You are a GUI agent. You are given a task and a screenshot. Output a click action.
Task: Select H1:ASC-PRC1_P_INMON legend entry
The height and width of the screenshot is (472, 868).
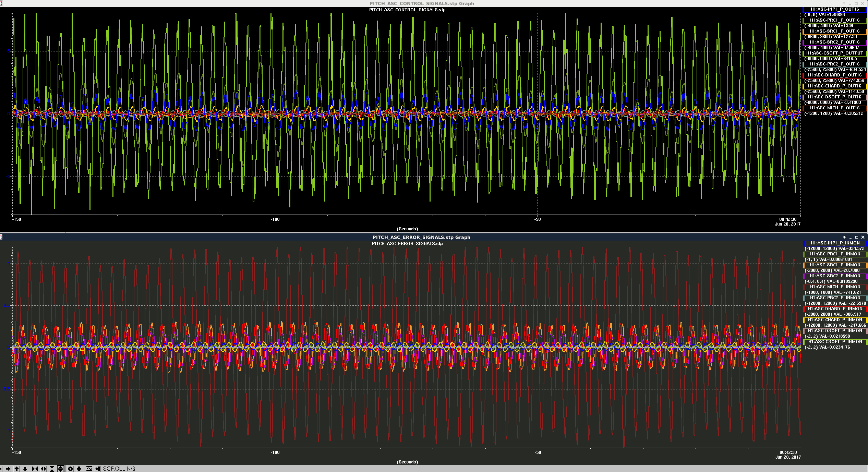(x=835, y=254)
